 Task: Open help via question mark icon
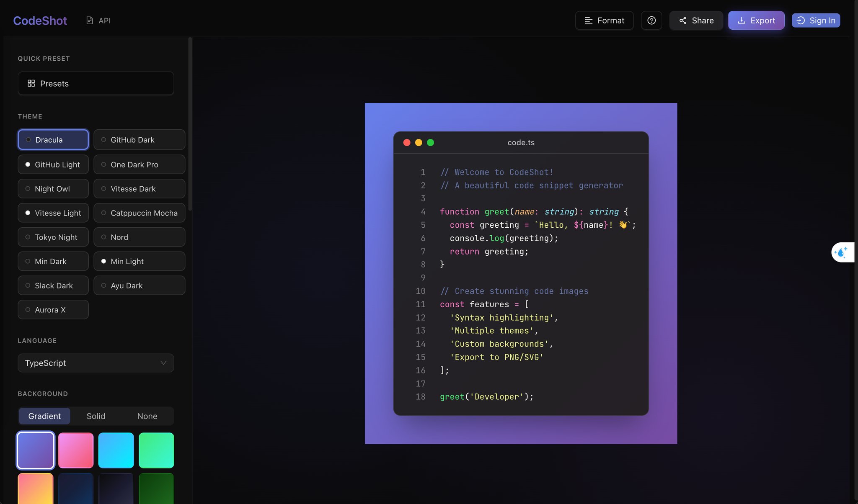[651, 21]
